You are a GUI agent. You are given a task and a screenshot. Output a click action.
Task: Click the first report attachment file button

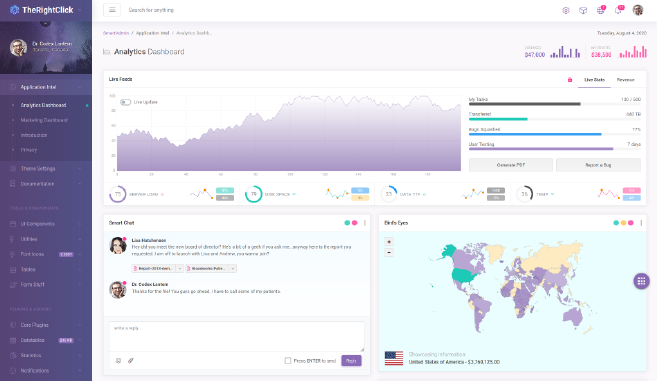pyautogui.click(x=154, y=268)
